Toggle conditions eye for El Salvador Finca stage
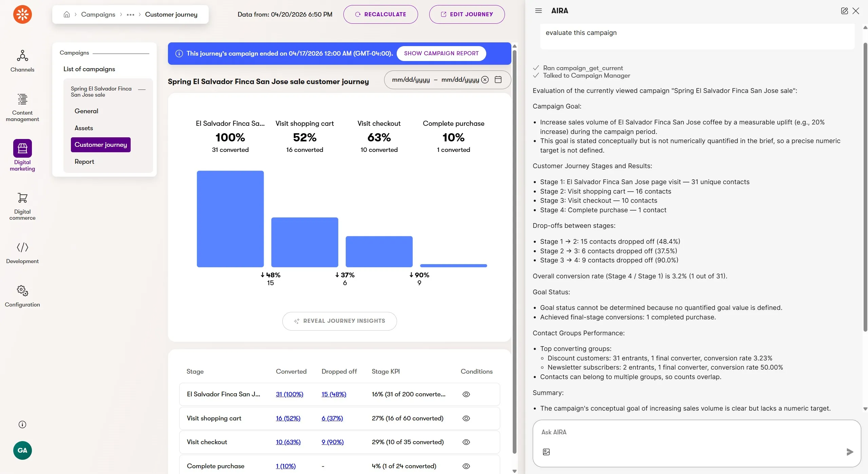868x474 pixels. click(x=466, y=394)
